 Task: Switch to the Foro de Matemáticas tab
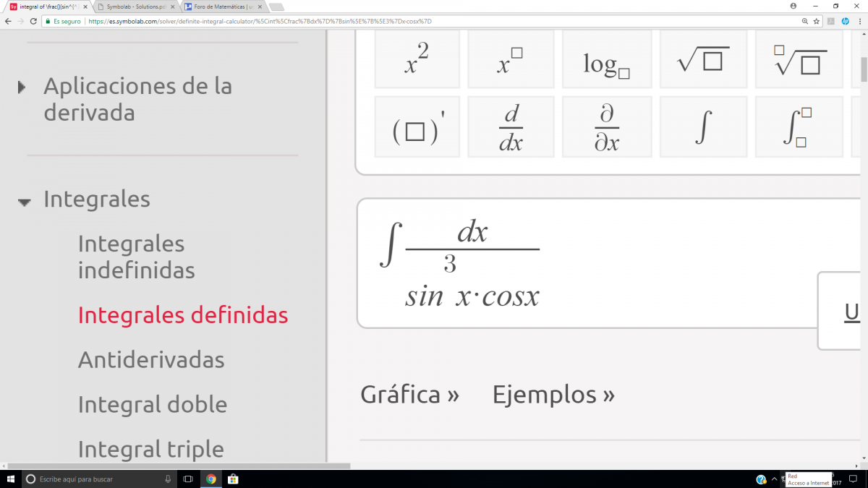click(222, 7)
